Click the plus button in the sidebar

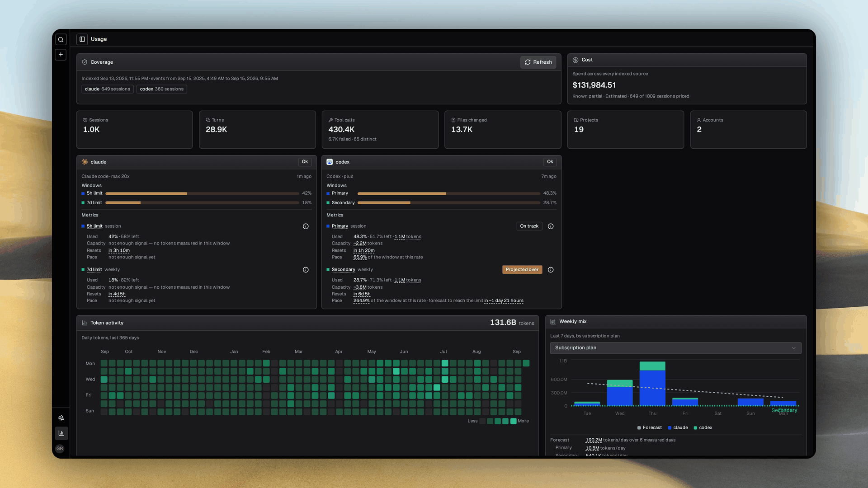61,55
